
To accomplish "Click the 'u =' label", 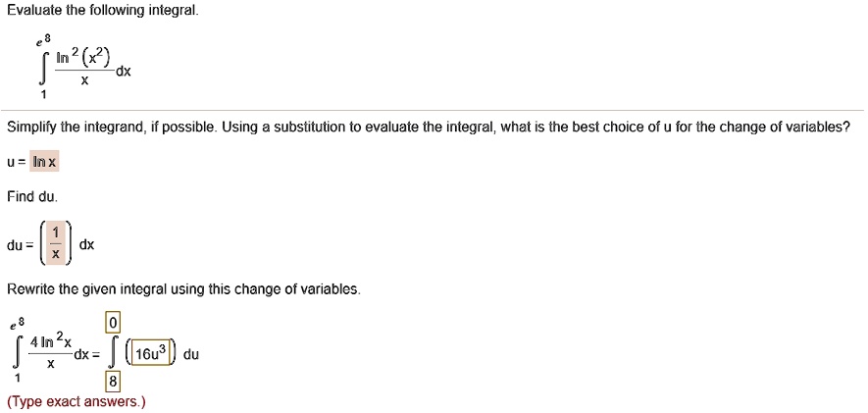I will (x=16, y=161).
